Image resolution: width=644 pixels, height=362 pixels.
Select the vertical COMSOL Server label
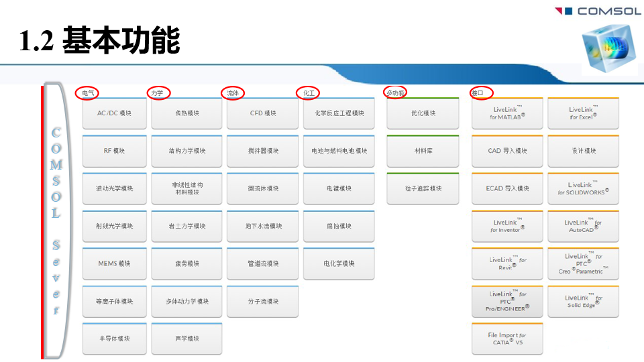click(x=56, y=221)
